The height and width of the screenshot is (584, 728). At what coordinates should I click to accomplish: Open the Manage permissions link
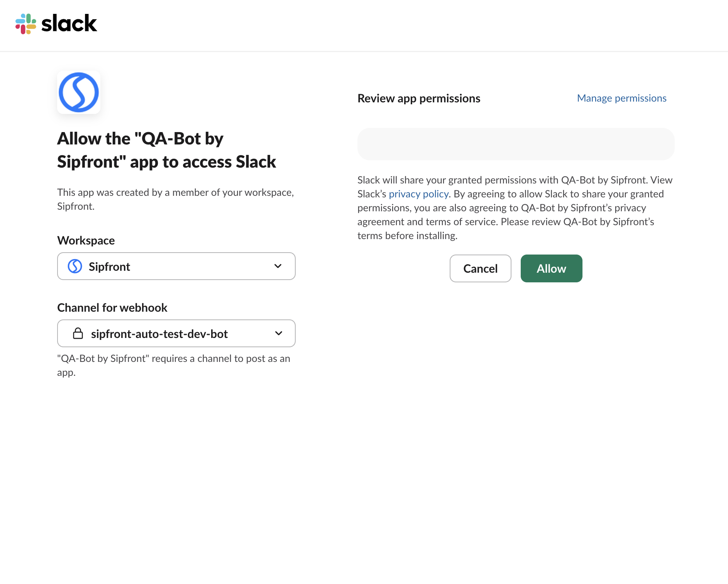[x=621, y=98]
